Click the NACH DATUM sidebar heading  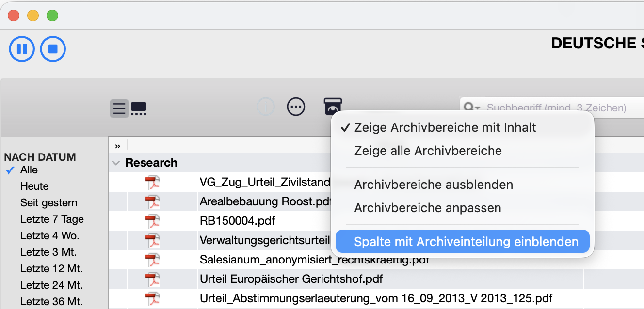click(x=40, y=157)
